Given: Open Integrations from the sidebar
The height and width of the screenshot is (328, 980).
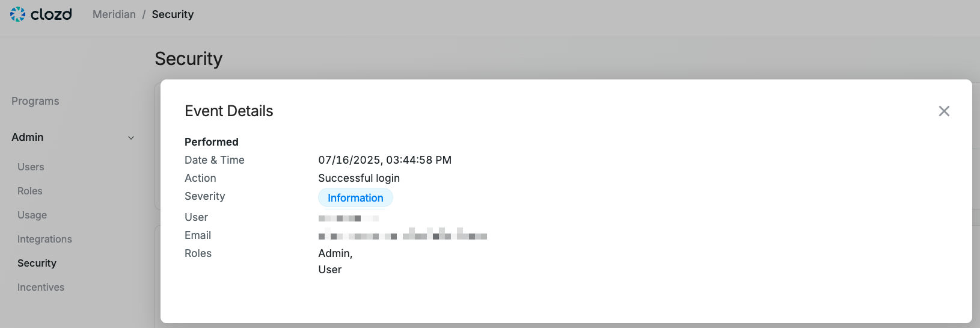Looking at the screenshot, I should (44, 239).
